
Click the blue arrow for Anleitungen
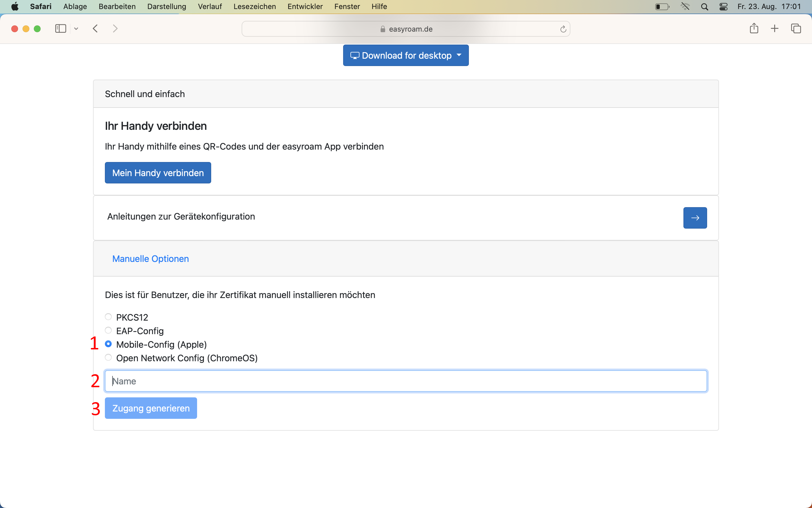pyautogui.click(x=695, y=218)
